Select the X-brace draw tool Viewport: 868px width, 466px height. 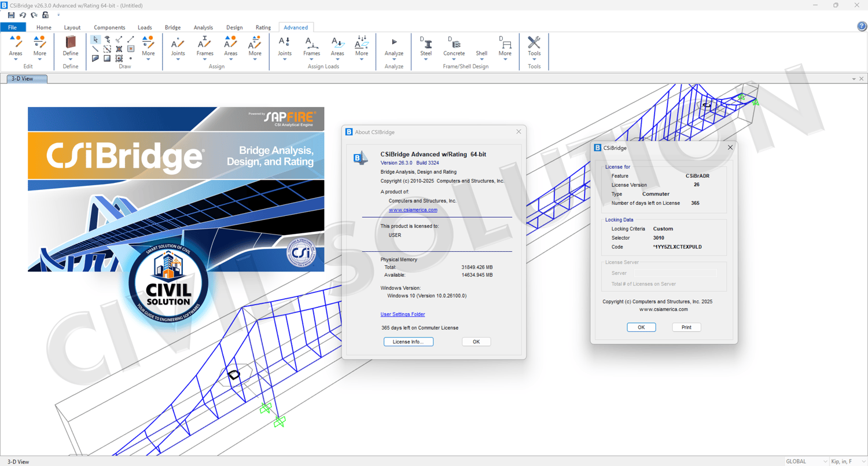[119, 49]
